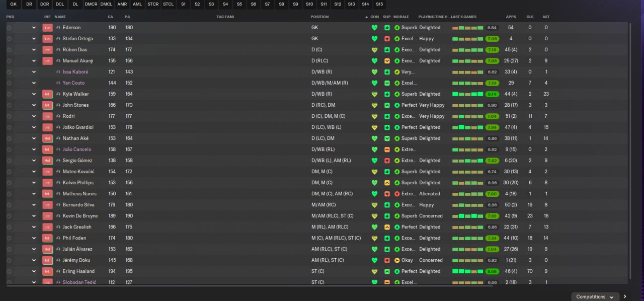The image size is (644, 301).
Task: Toggle the picked checkmark for Erling Haaland
Action: (x=9, y=271)
